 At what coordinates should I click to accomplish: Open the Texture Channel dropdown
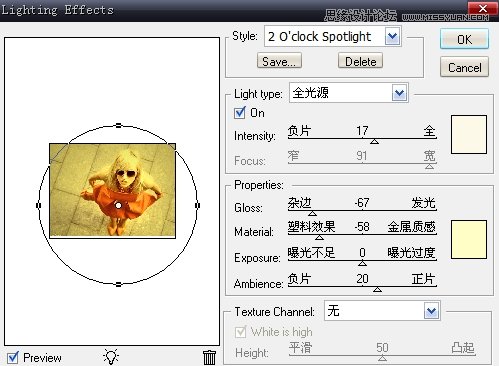[x=431, y=311]
